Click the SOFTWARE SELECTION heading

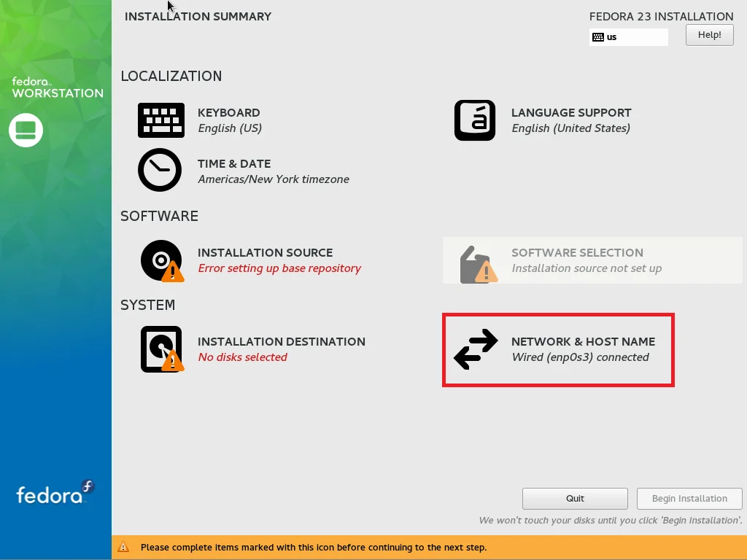(577, 253)
